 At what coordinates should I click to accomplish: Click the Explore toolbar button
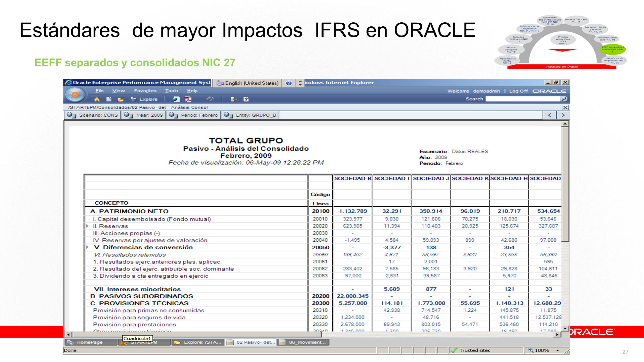[144, 99]
